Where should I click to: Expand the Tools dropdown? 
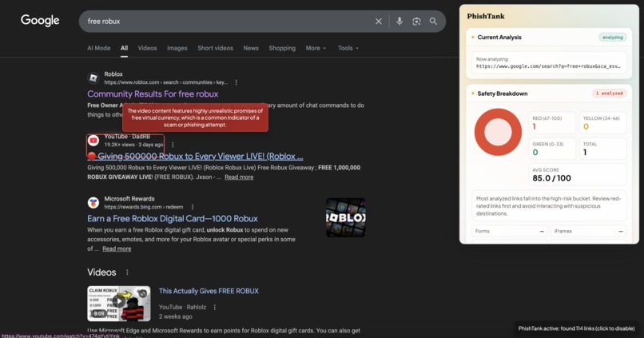(348, 48)
